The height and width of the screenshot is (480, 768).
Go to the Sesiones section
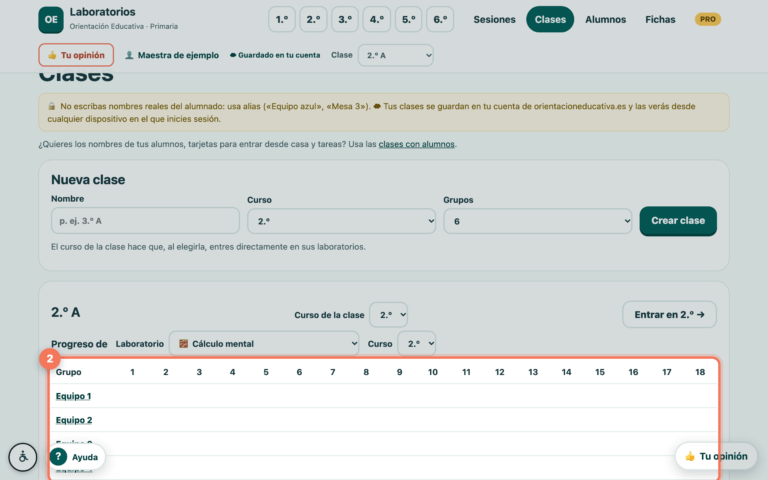point(494,20)
